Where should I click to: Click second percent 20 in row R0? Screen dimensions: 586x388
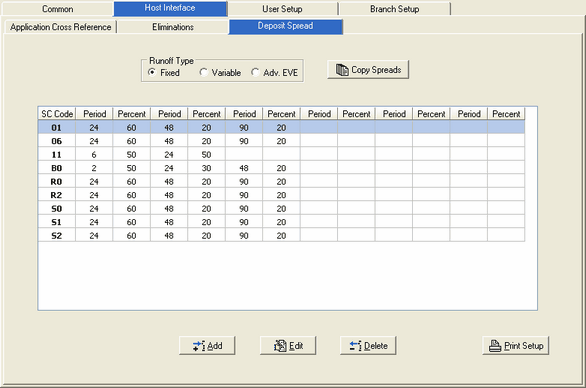pyautogui.click(x=206, y=181)
